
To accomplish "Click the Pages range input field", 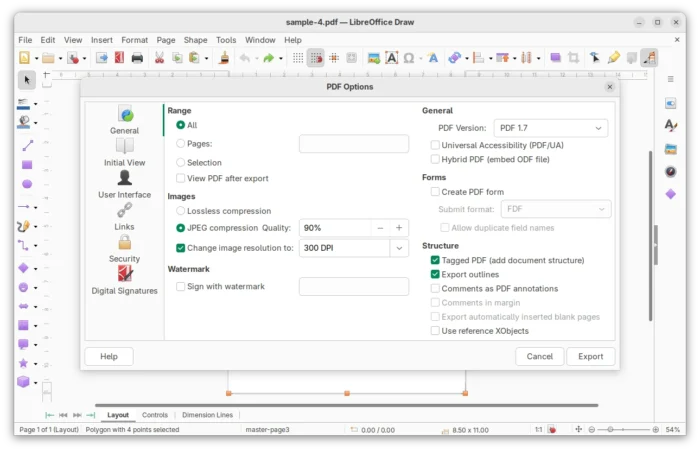I will 354,144.
